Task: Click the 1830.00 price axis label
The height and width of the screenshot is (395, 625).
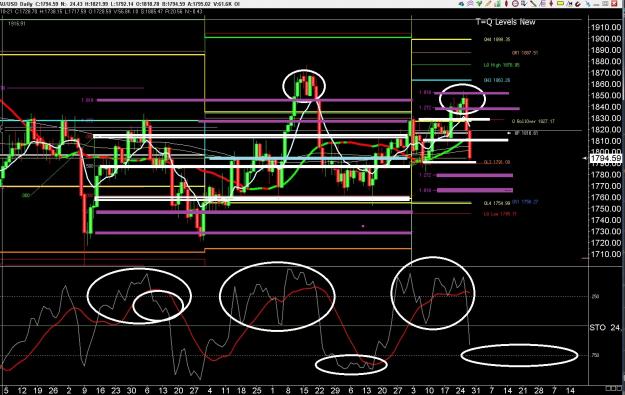Action: click(605, 118)
